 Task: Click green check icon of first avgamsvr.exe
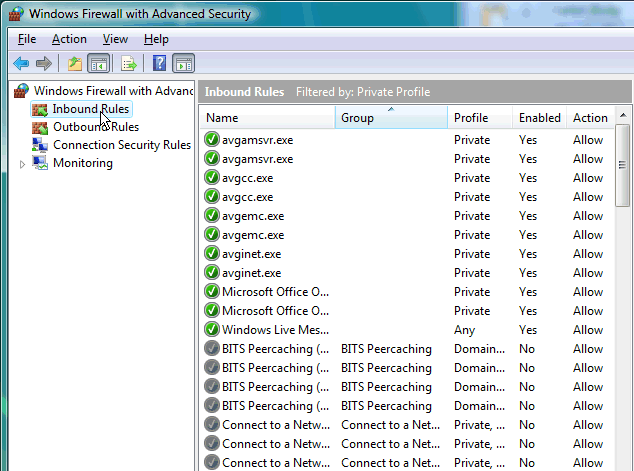pyautogui.click(x=212, y=139)
